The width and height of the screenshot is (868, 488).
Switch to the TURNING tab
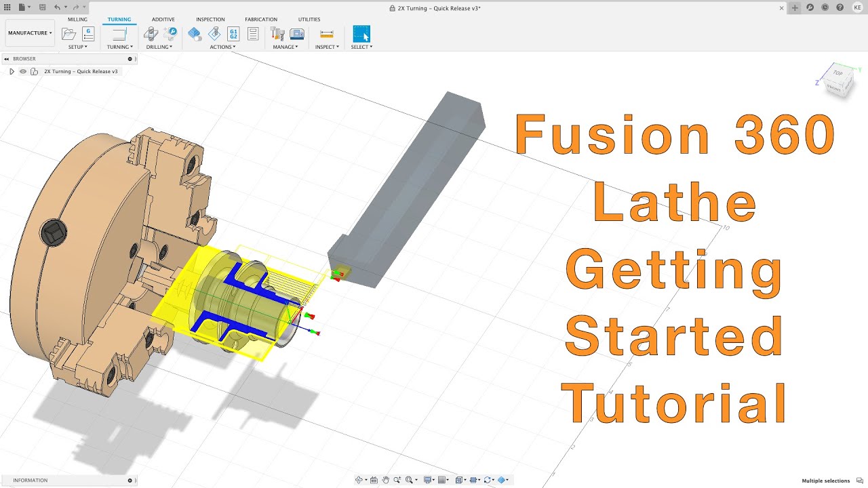pyautogui.click(x=119, y=20)
